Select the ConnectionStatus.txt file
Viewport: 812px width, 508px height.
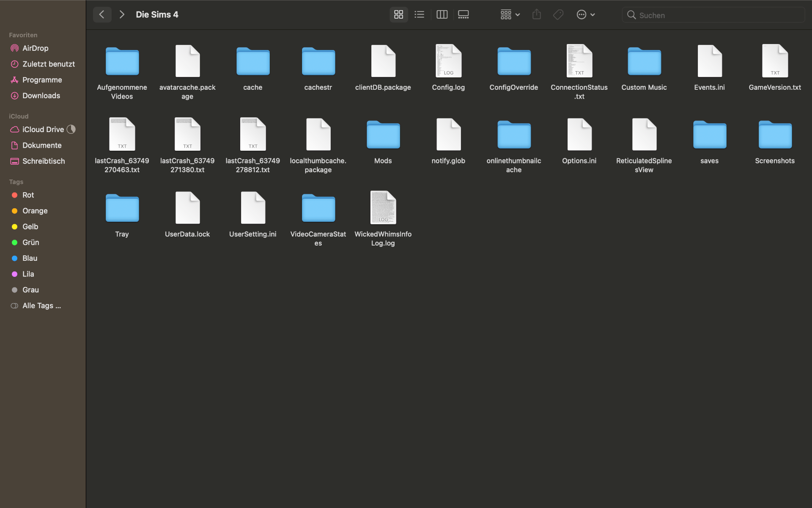(579, 62)
